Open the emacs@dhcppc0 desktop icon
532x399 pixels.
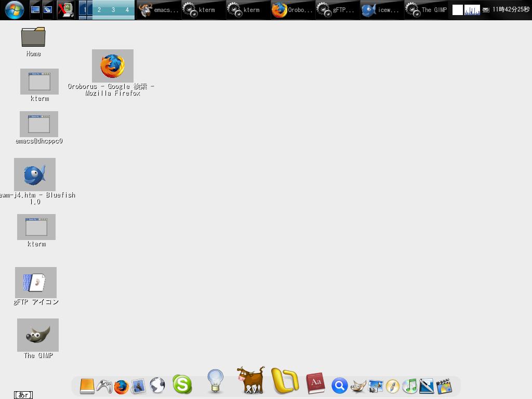[x=39, y=124]
